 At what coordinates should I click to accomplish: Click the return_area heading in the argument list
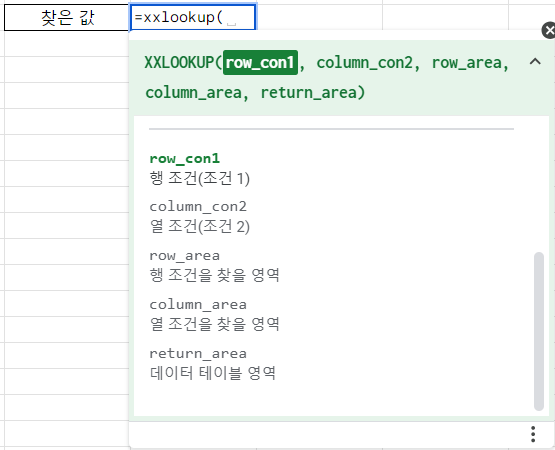click(x=198, y=353)
